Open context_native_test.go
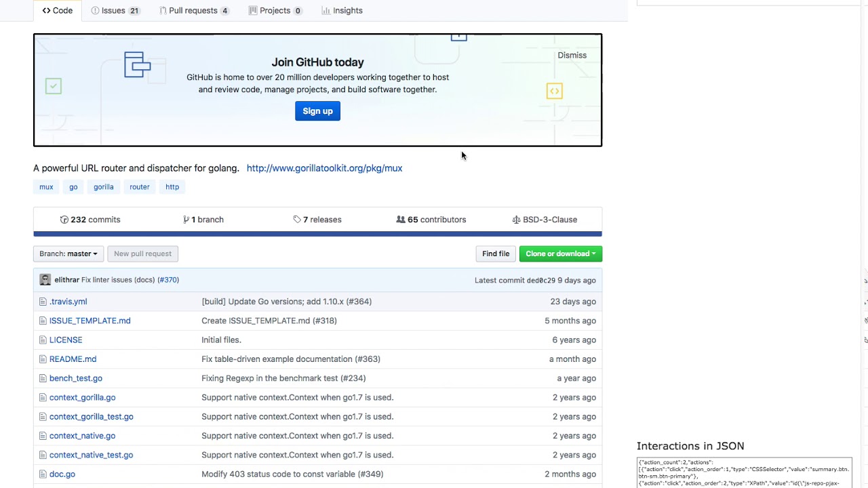 (x=91, y=455)
